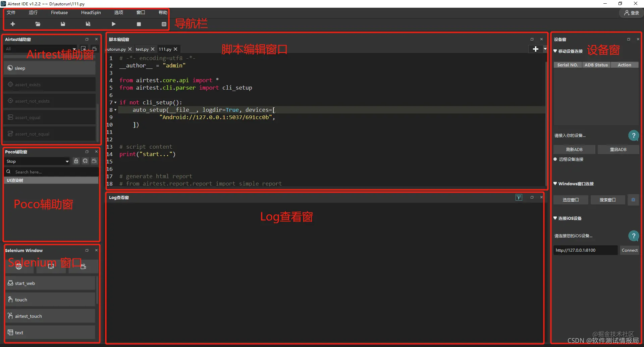Switch to the 111.py tab
This screenshot has height=347, width=644.
(x=165, y=49)
